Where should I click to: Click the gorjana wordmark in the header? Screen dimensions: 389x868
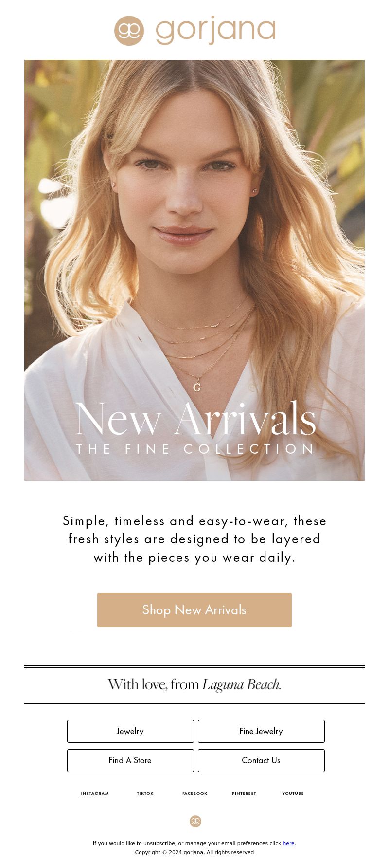[216, 31]
